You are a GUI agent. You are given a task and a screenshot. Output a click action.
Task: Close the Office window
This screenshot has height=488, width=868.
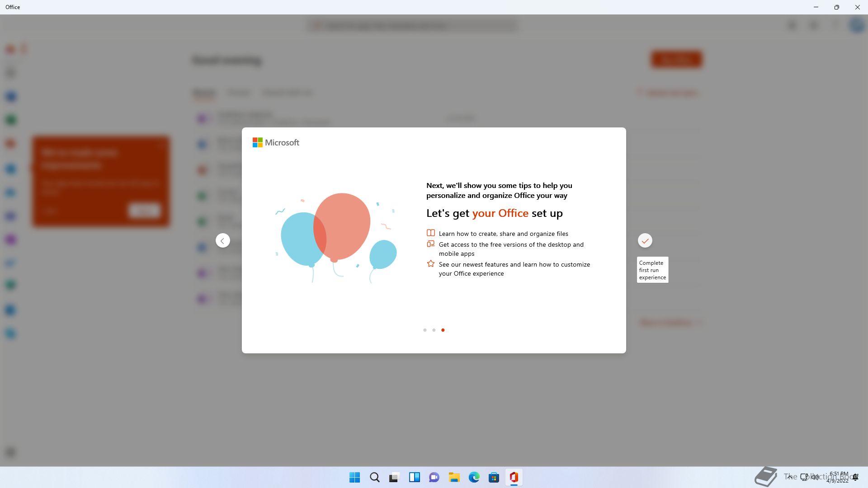click(x=858, y=7)
